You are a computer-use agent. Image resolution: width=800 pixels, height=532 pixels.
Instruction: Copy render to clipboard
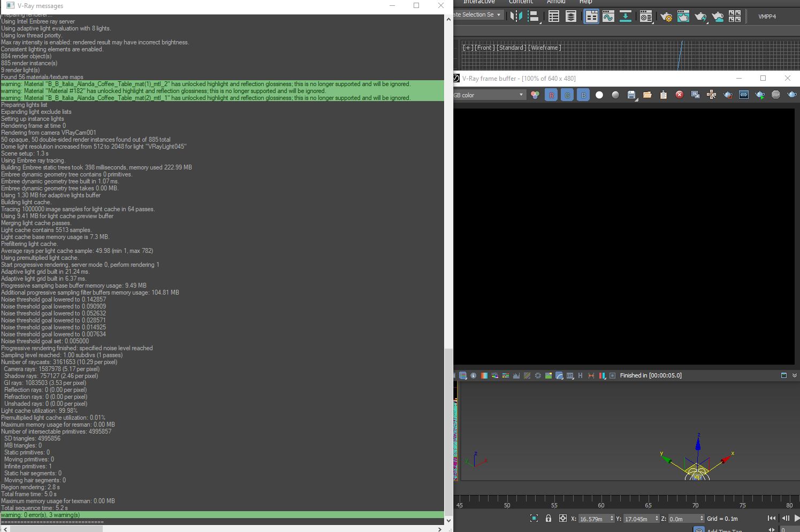[664, 95]
